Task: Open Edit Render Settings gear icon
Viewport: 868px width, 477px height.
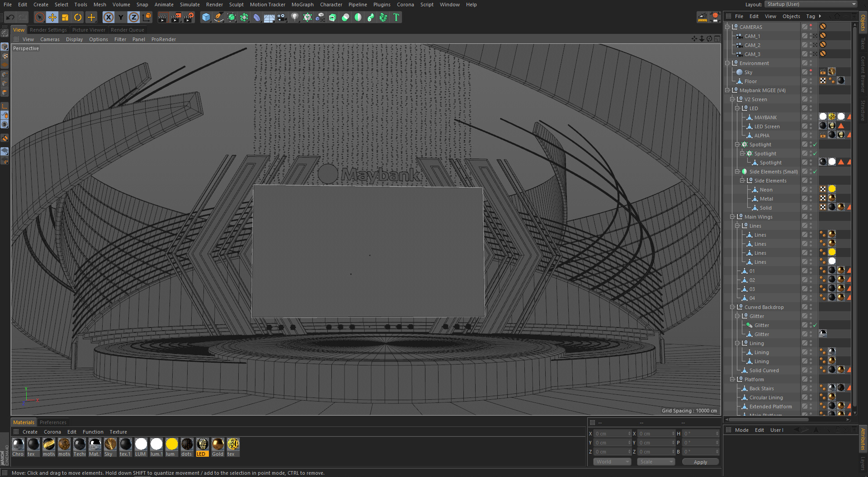Action: click(189, 17)
